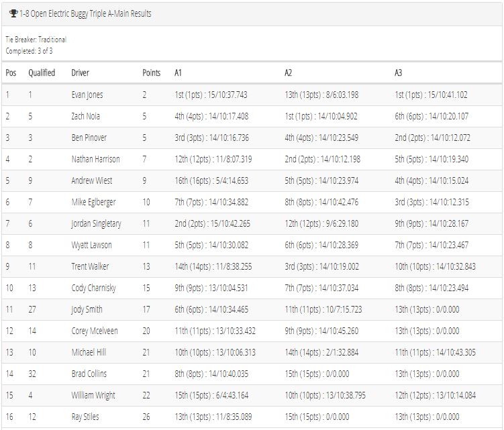Viewport: 504px width, 430px height.
Task: Open Mike Eglberger driver entry
Action: pyautogui.click(x=93, y=202)
